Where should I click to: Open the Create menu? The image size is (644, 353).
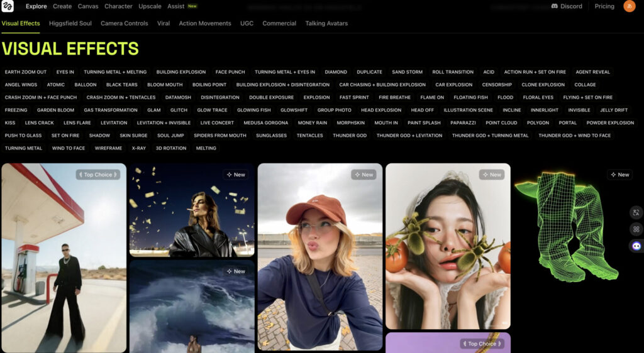(x=62, y=6)
